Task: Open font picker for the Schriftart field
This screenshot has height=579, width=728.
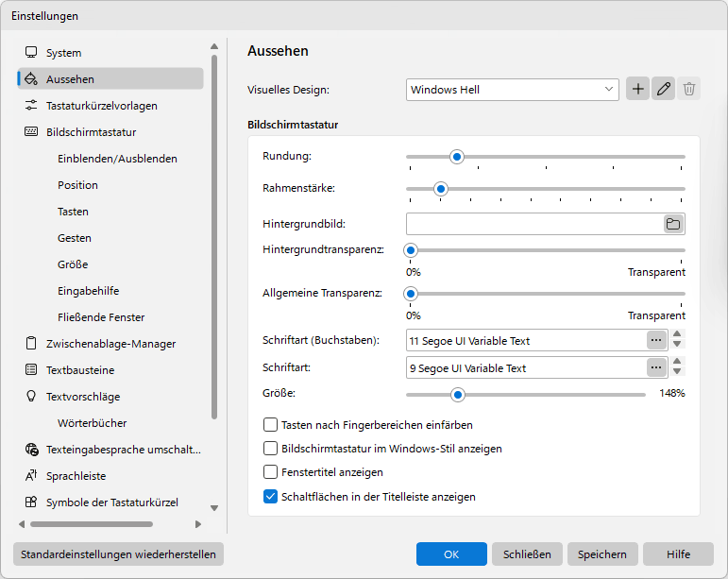Action: 656,367
